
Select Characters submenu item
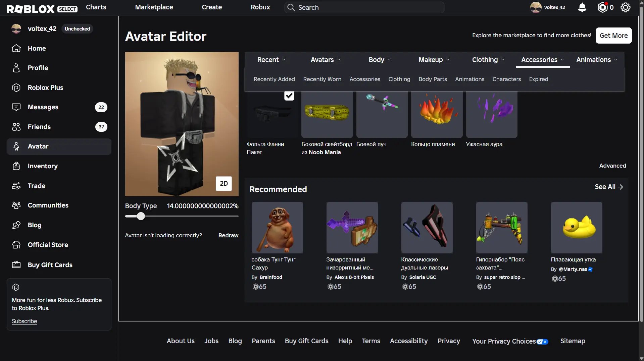(506, 79)
